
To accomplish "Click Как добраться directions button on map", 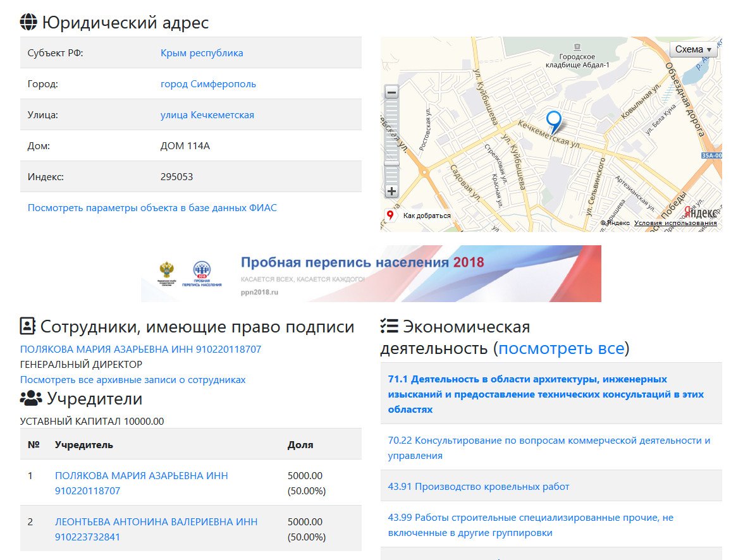I will [x=427, y=216].
